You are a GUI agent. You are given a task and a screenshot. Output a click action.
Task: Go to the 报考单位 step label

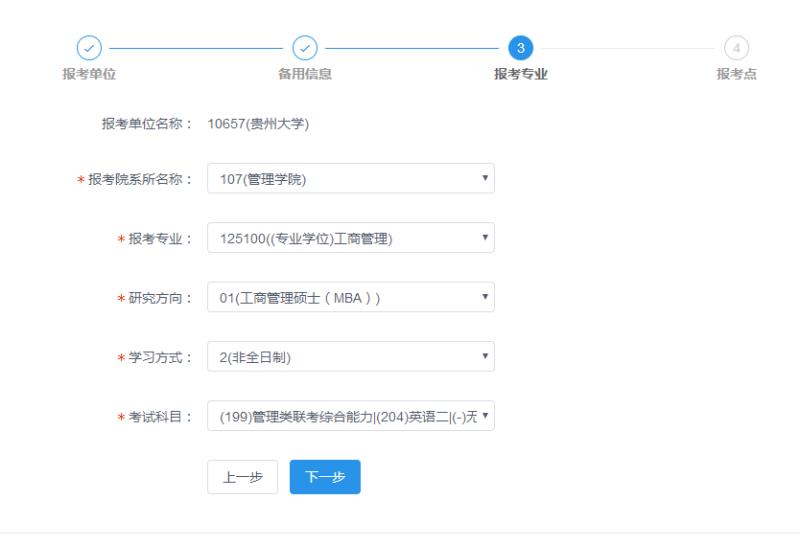click(x=89, y=74)
